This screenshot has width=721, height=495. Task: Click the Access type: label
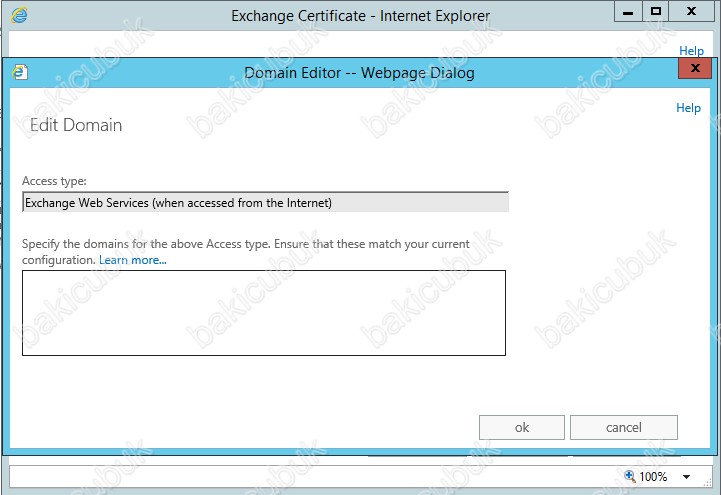[x=54, y=181]
